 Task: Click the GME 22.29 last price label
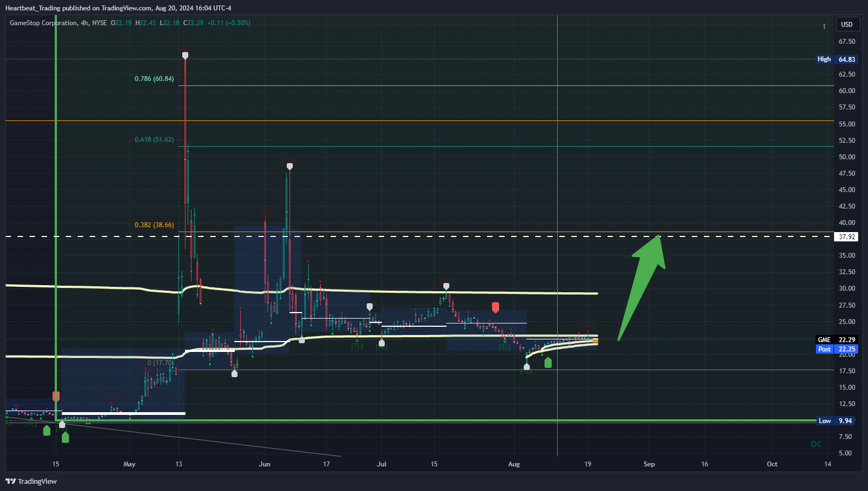836,340
